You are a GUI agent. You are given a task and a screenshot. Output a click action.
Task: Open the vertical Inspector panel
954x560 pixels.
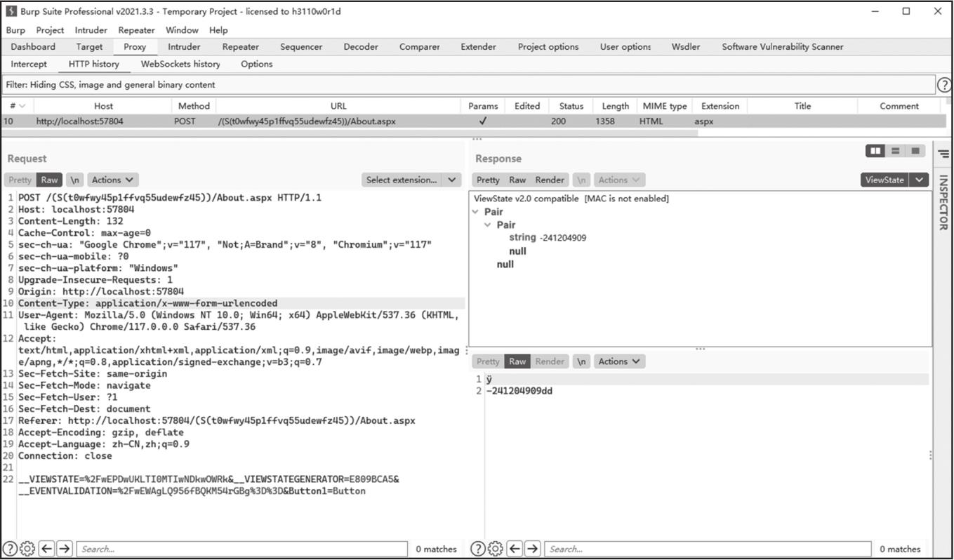point(943,202)
